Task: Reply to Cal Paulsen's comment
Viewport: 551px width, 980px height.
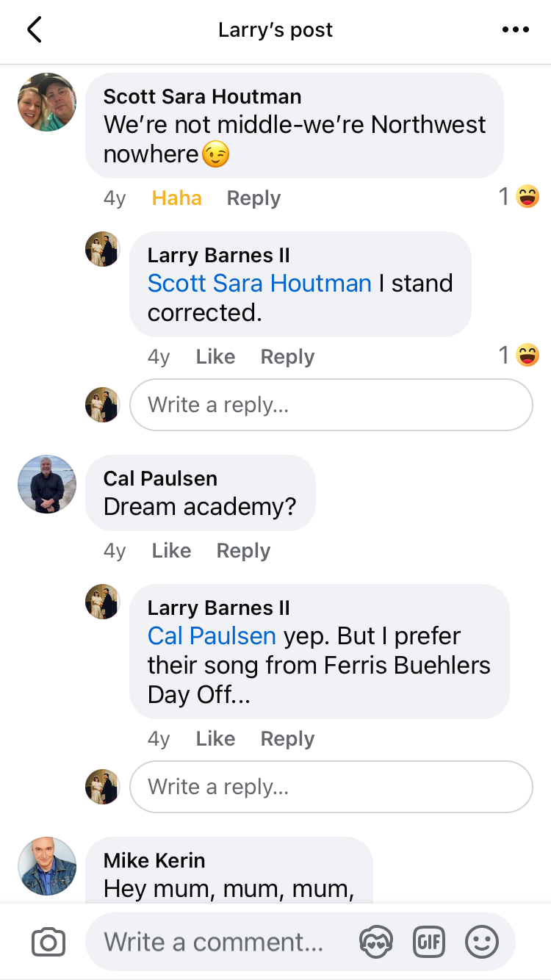Action: tap(243, 551)
